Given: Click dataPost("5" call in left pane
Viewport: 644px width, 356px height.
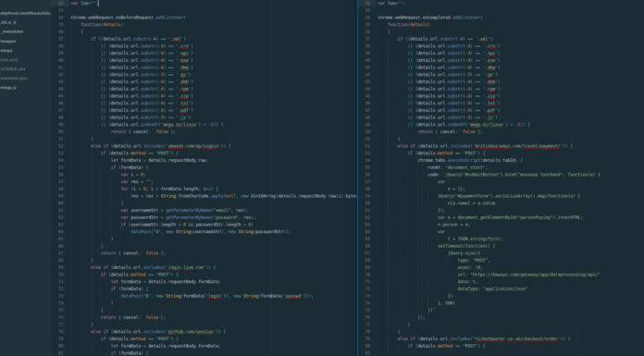Looking at the screenshot, I should click(x=217, y=296).
